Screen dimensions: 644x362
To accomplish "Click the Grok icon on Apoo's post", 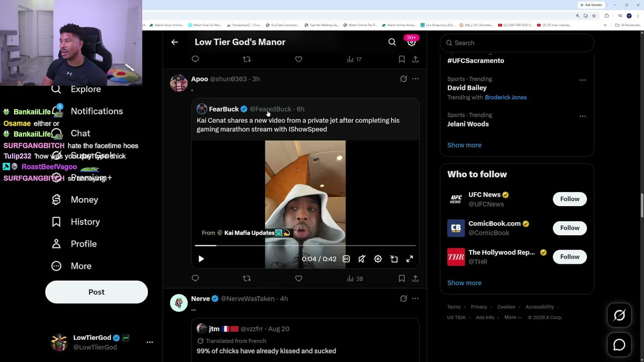I will pyautogui.click(x=404, y=79).
